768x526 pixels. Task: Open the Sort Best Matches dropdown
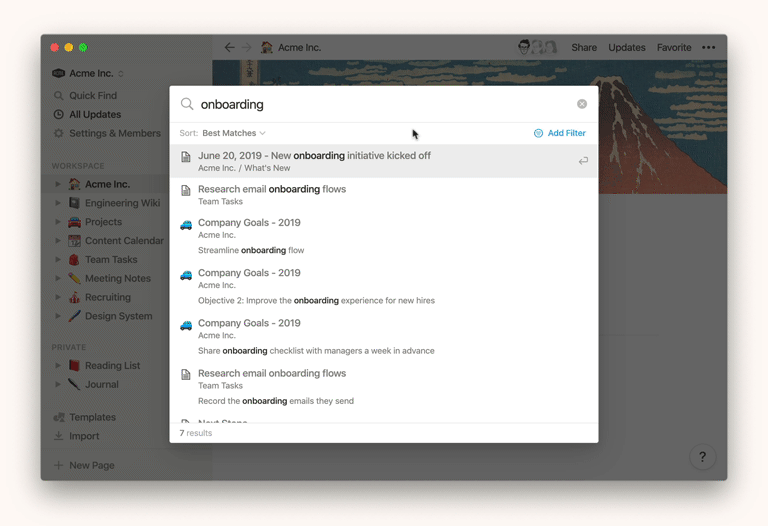pos(234,133)
